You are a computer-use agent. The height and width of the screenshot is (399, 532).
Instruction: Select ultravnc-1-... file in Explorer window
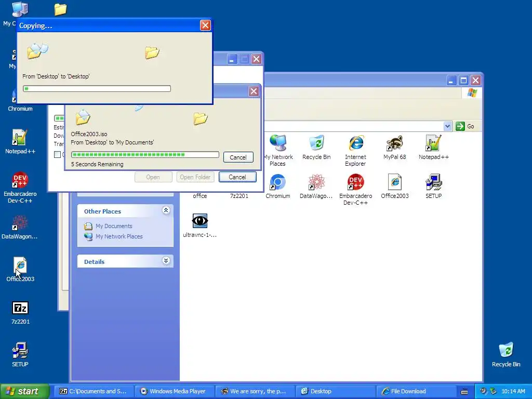pyautogui.click(x=200, y=225)
